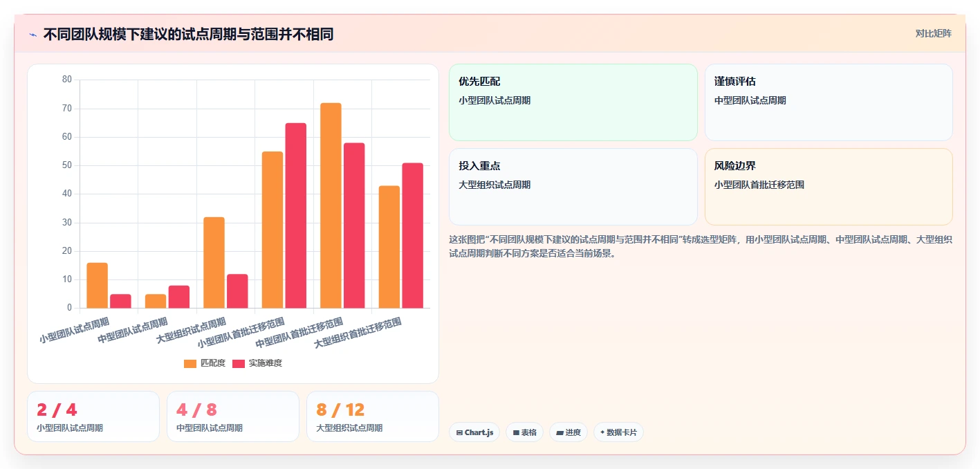Click orange 匹配度 bar for 中型团队试点周期
980x469 pixels.
coord(156,301)
